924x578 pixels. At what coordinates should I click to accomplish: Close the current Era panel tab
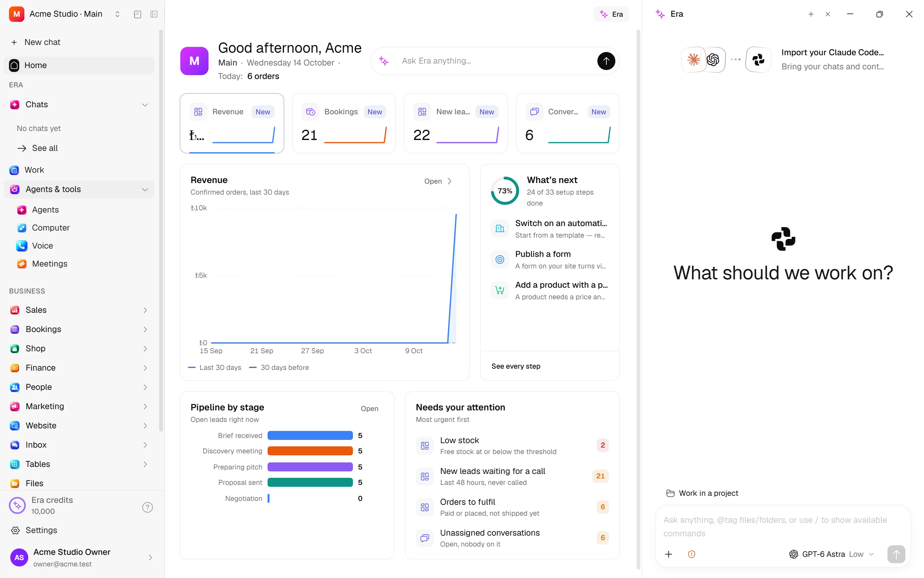(x=827, y=14)
